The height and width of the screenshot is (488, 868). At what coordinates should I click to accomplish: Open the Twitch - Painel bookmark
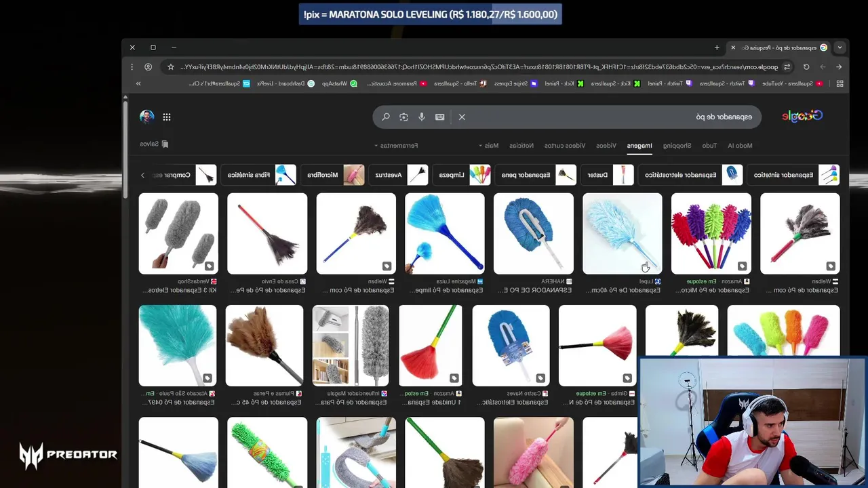[x=669, y=83]
